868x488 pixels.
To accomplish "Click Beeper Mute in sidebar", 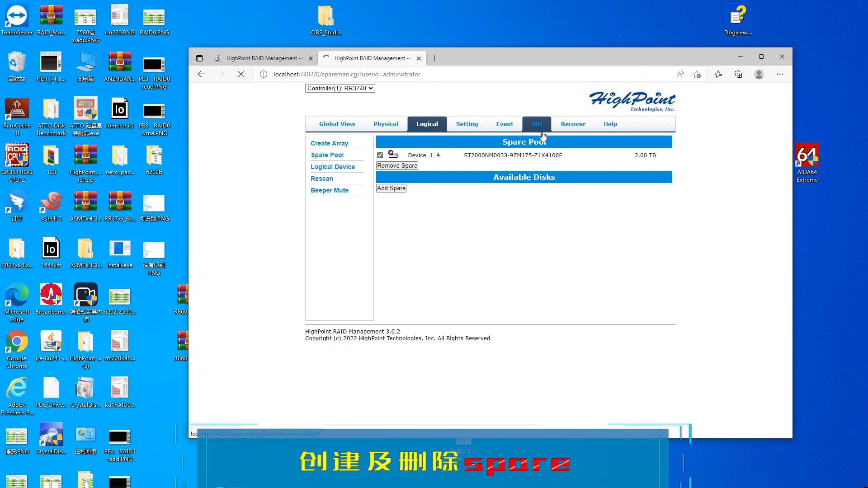I will [330, 190].
